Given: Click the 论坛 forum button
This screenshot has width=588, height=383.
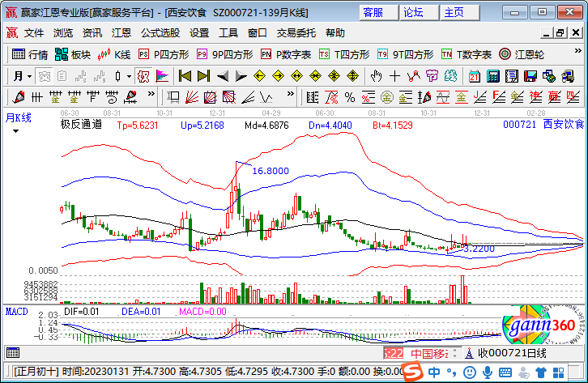Looking at the screenshot, I should [x=420, y=12].
